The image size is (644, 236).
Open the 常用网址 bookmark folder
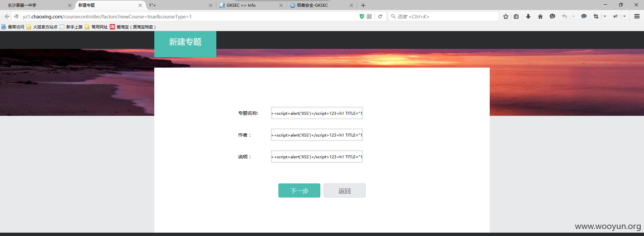96,27
